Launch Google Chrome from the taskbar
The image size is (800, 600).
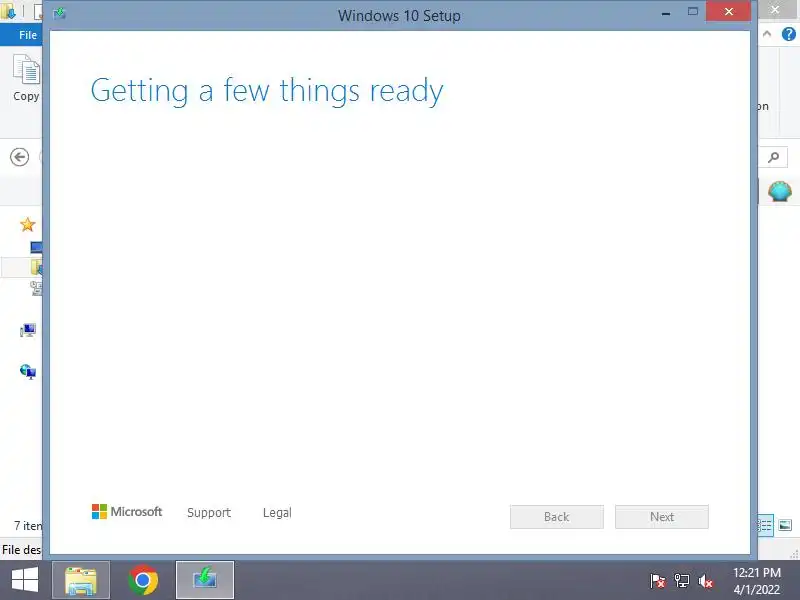pos(143,580)
